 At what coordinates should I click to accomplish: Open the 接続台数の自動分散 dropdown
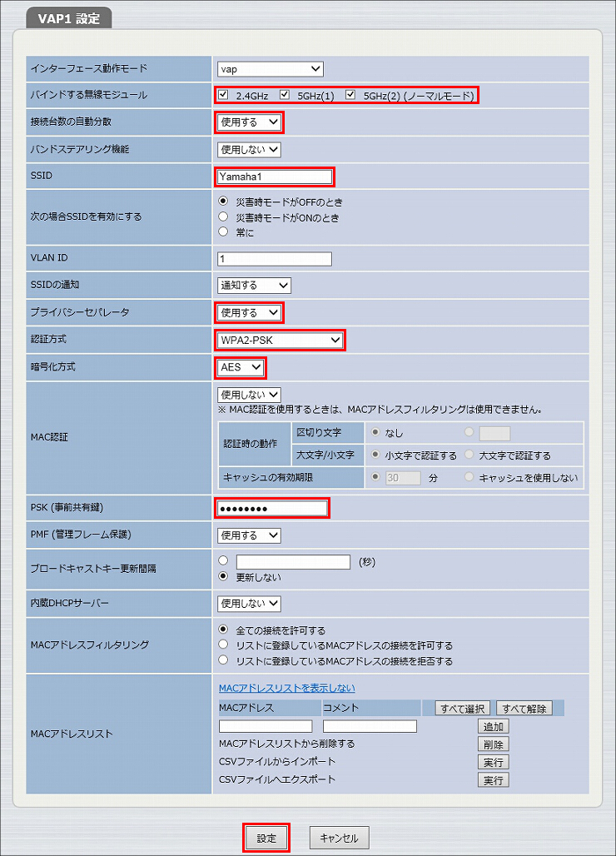coord(249,122)
